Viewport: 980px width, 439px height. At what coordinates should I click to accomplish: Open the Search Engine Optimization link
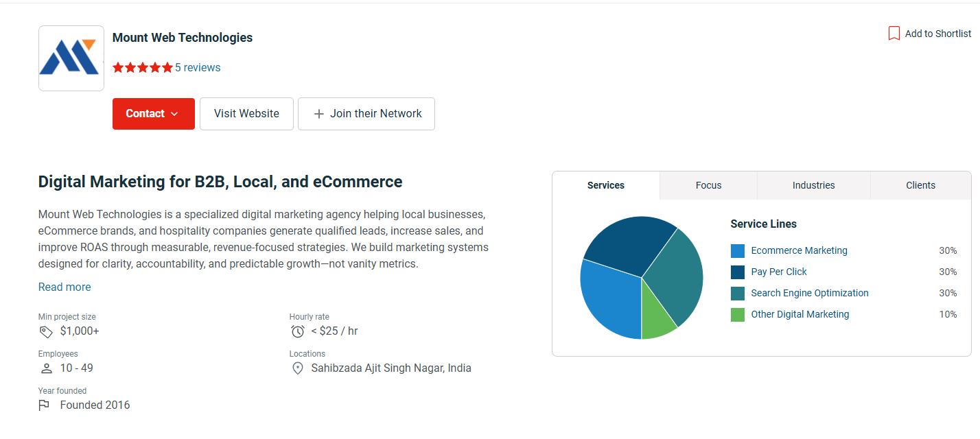810,293
